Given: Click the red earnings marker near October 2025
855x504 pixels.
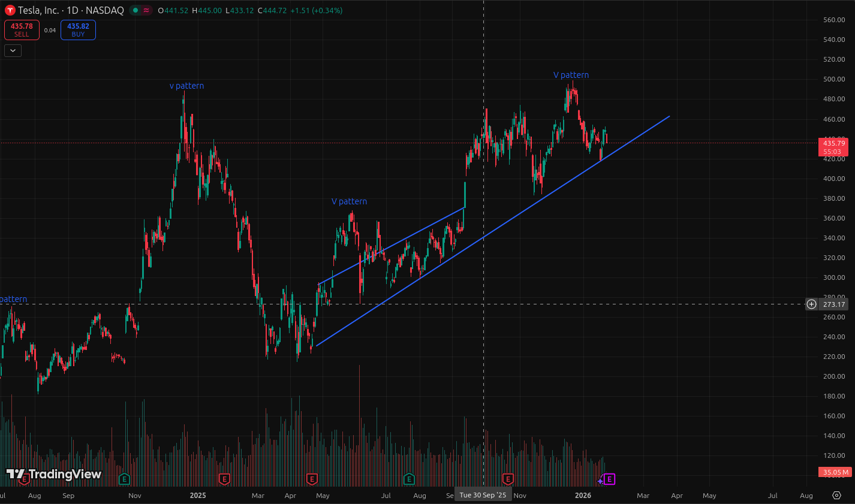Looking at the screenshot, I should (x=508, y=479).
